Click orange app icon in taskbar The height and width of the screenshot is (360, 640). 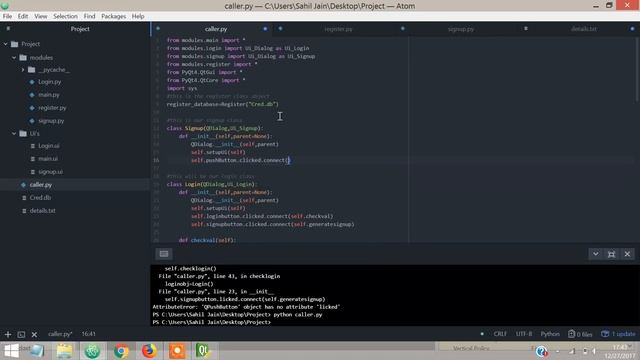177,351
